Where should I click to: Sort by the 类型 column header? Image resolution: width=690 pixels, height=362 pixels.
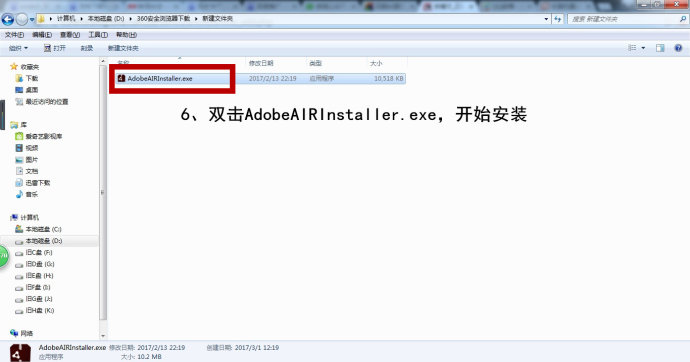(x=315, y=63)
